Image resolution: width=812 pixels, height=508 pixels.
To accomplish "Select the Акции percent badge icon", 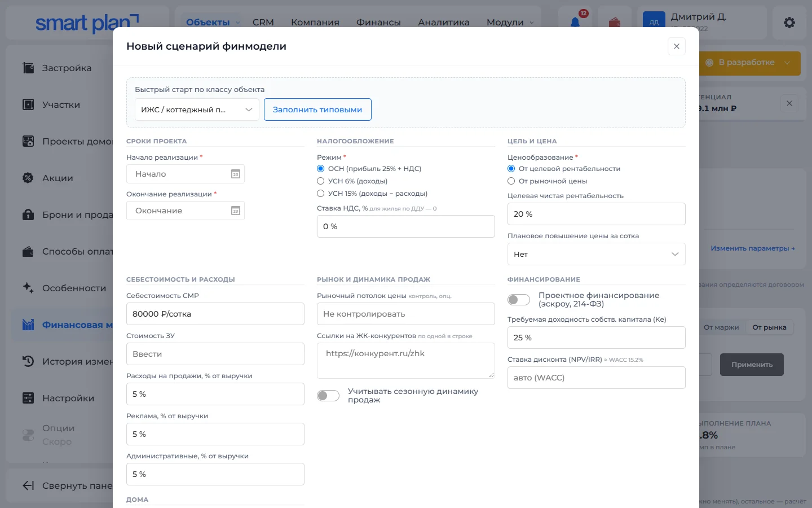I will (28, 178).
